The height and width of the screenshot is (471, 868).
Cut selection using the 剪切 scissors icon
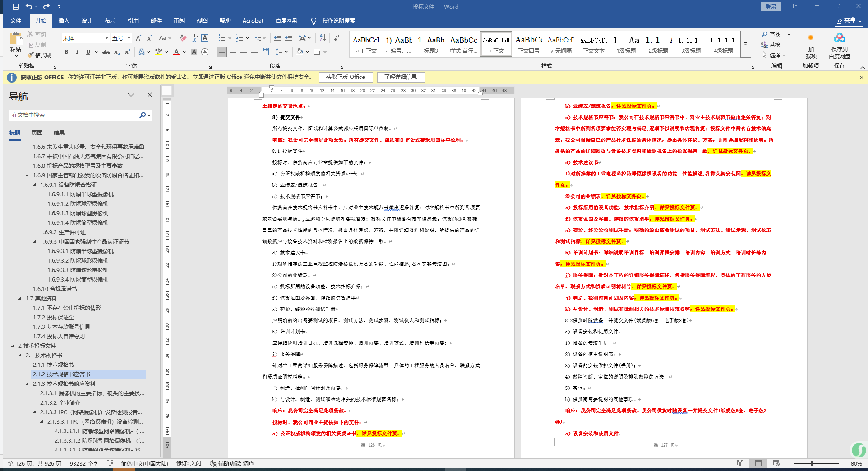click(x=37, y=34)
